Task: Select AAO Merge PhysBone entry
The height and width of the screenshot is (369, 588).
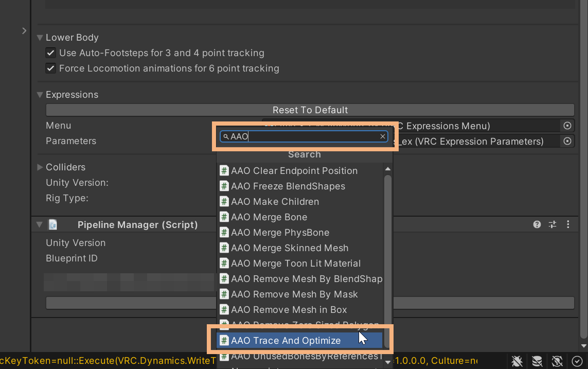Action: point(300,233)
